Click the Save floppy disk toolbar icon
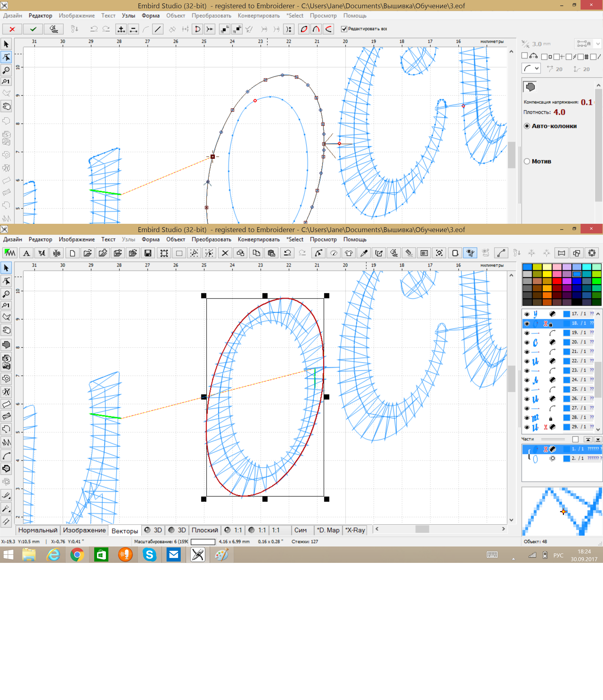This screenshot has width=603, height=700. 148,253
